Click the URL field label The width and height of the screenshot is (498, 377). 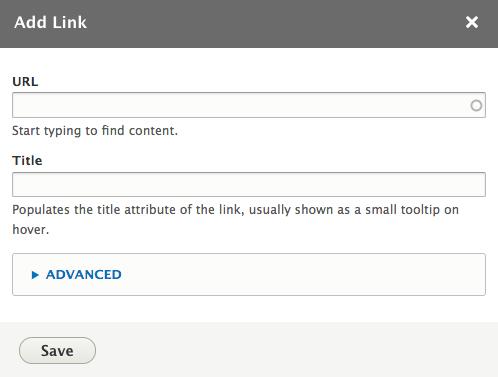(x=25, y=82)
